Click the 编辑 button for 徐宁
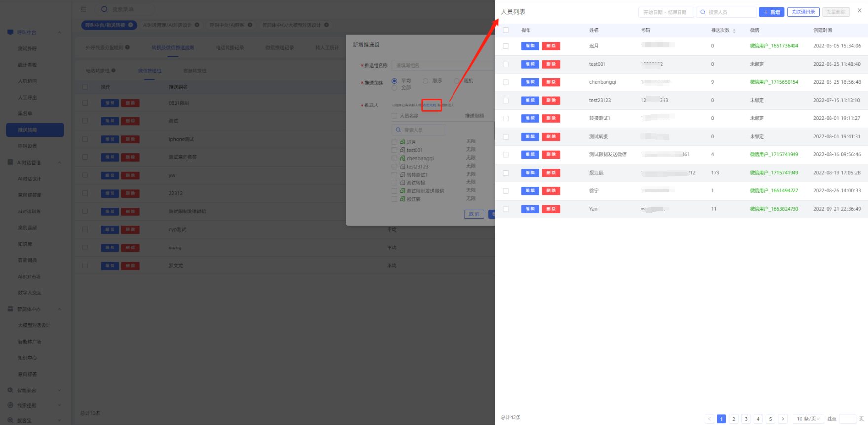The image size is (868, 425). 530,191
